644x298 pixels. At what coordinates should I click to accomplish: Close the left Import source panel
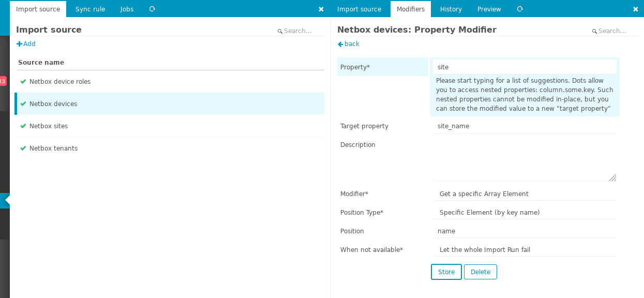[x=321, y=9]
